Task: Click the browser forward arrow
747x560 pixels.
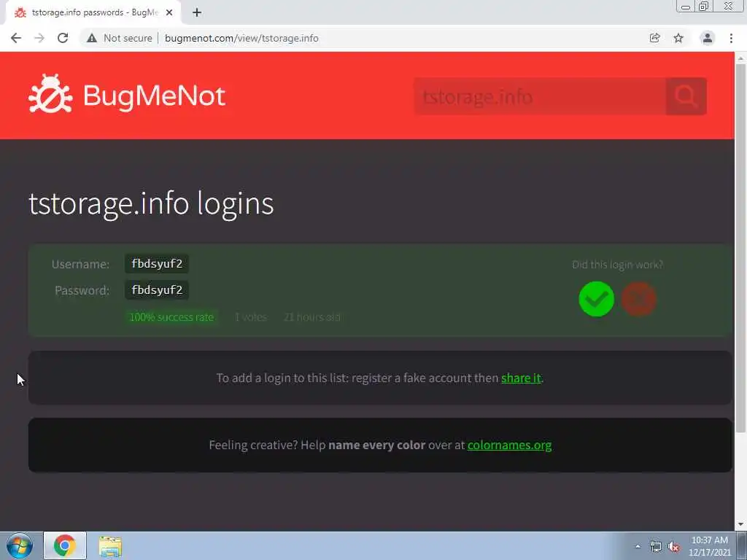Action: pos(39,38)
